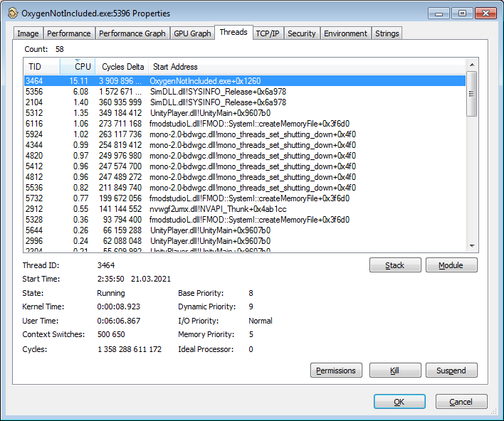This screenshot has height=421, width=504.
Task: Kill the selected thread
Action: pyautogui.click(x=395, y=371)
